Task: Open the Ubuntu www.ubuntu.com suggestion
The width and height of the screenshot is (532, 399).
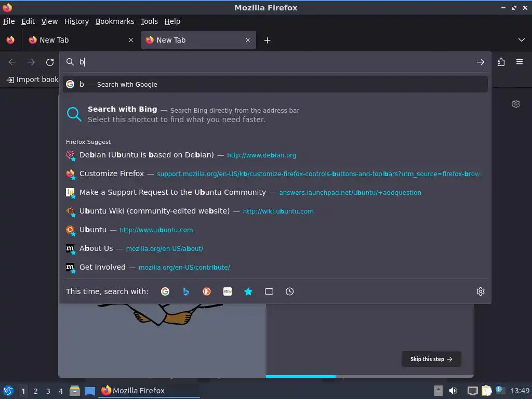Action: pos(275,230)
